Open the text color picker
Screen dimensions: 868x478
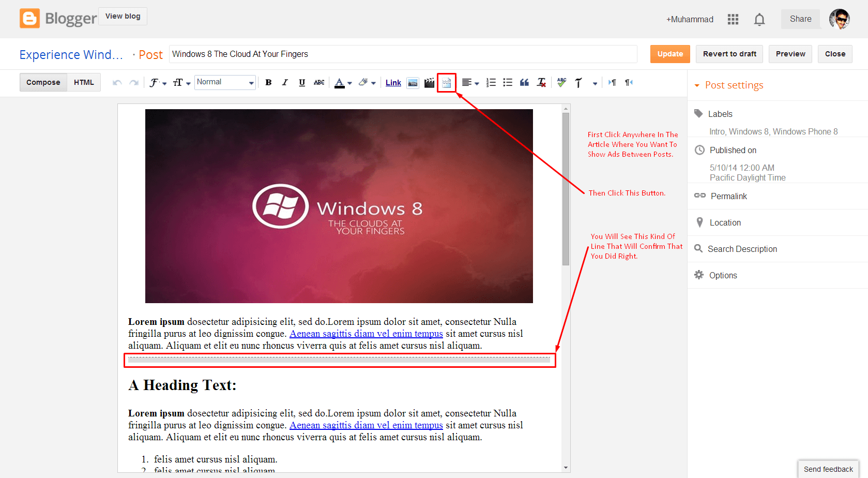343,83
